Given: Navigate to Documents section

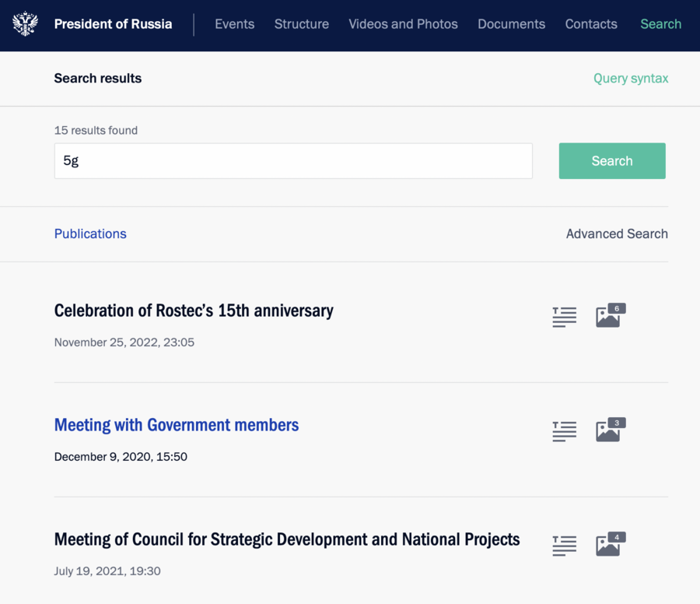Looking at the screenshot, I should (511, 24).
